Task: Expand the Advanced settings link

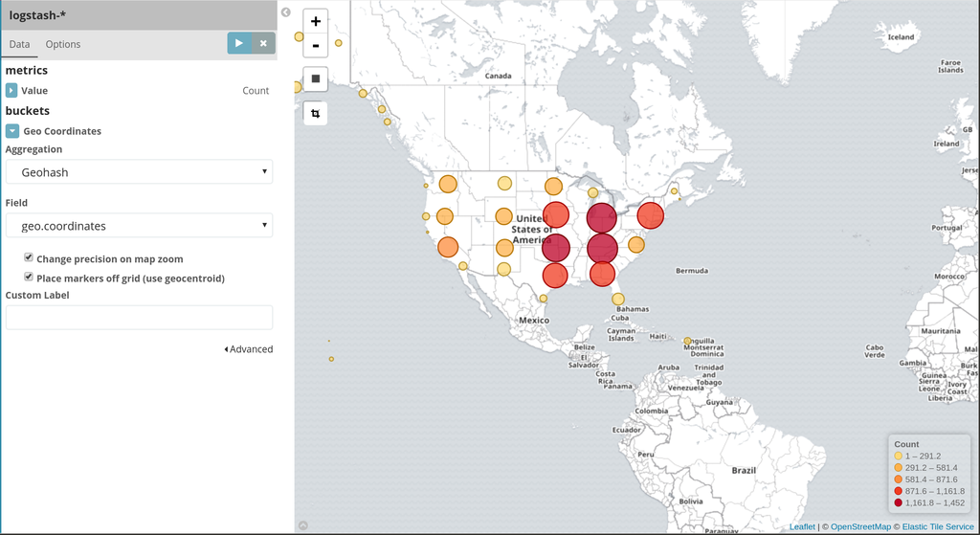Action: click(249, 349)
